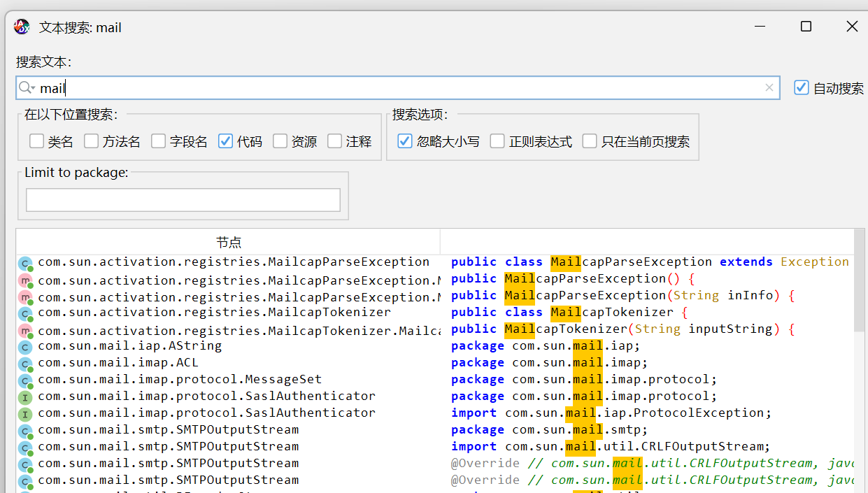Click the Limit to package text field
The image size is (868, 493).
(183, 200)
